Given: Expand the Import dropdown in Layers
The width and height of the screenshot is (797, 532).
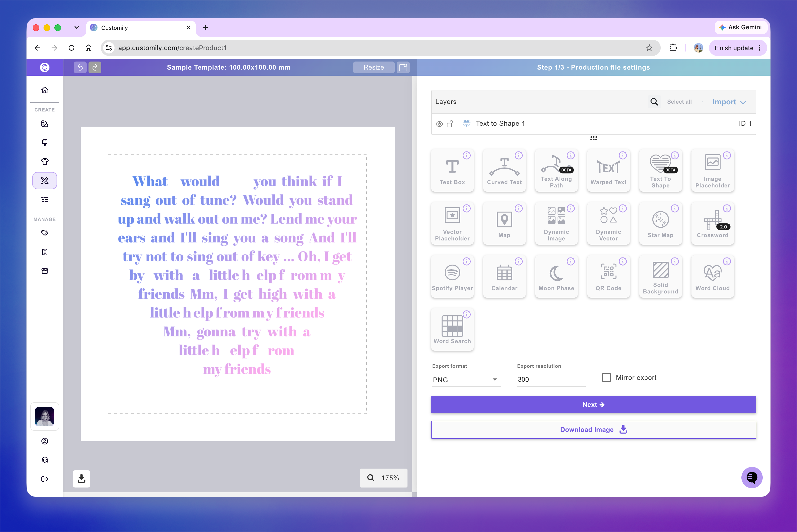Looking at the screenshot, I should pyautogui.click(x=729, y=102).
